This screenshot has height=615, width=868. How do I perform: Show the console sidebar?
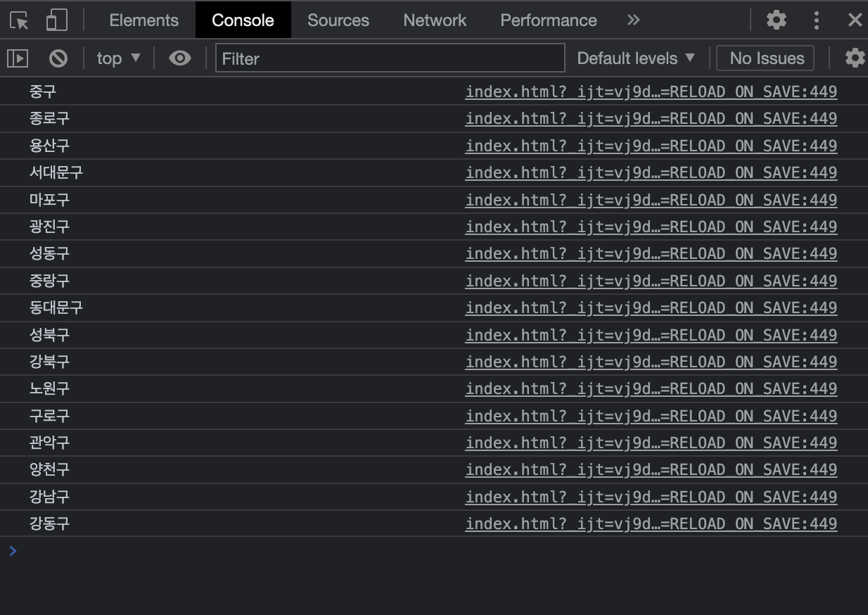pos(18,58)
